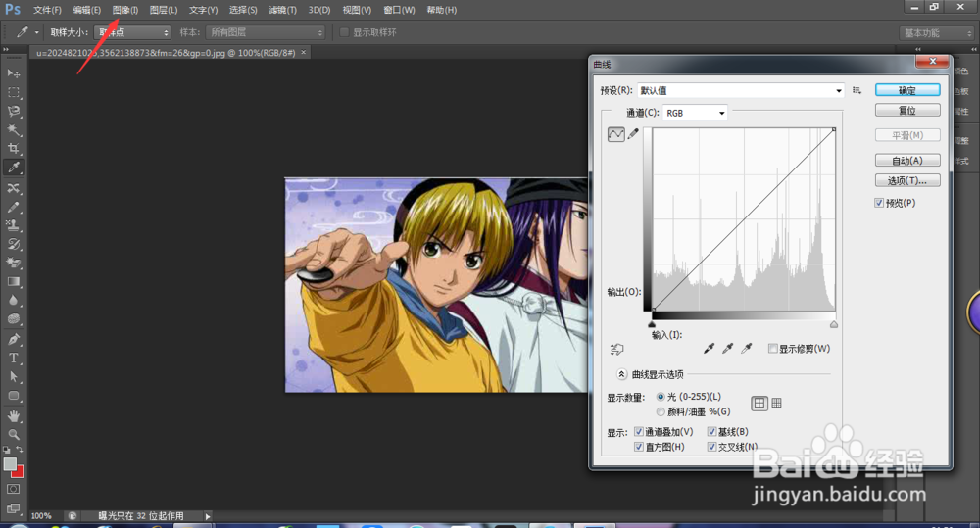The width and height of the screenshot is (980, 528).
Task: Select the Blur tool
Action: pyautogui.click(x=13, y=301)
